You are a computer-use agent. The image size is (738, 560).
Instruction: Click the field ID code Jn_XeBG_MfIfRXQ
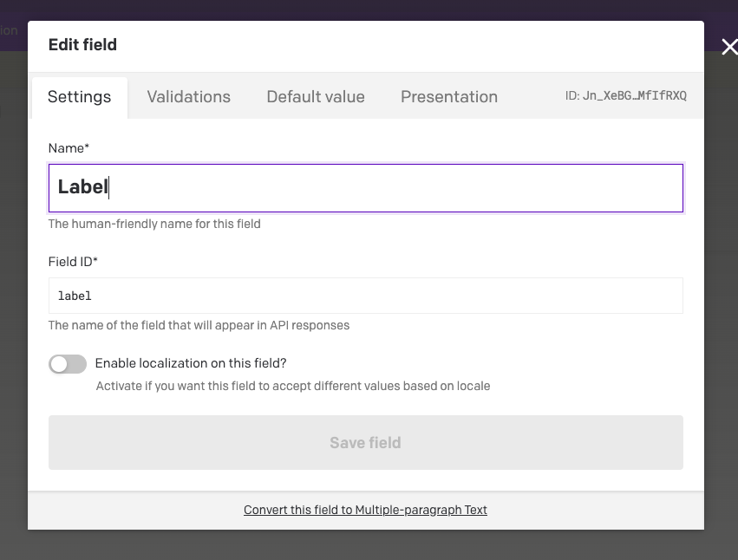click(x=634, y=96)
